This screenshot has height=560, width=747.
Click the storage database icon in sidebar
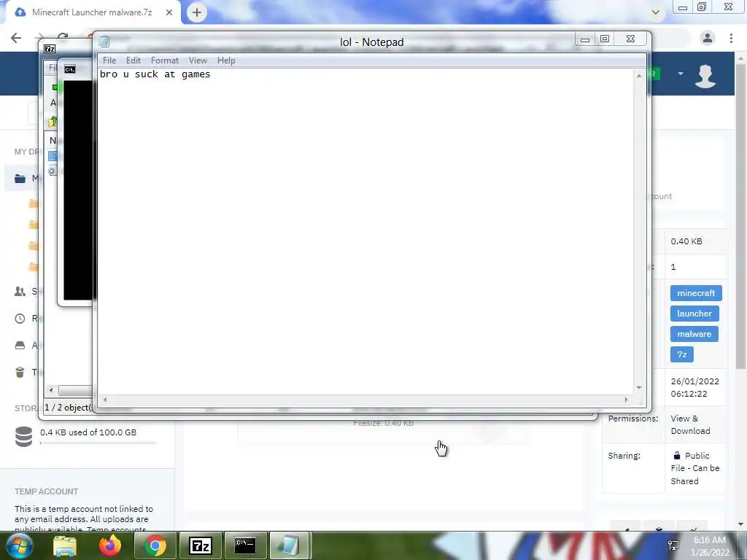(23, 437)
